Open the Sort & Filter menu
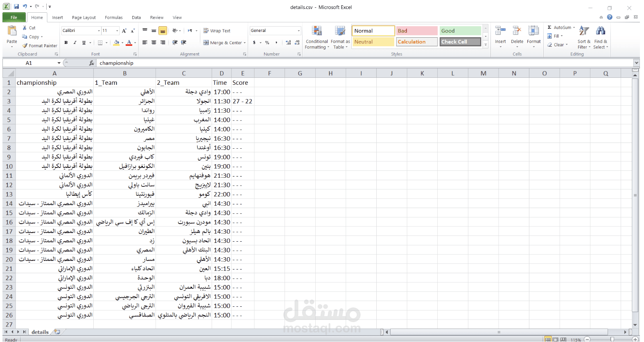The width and height of the screenshot is (644, 342). 584,38
